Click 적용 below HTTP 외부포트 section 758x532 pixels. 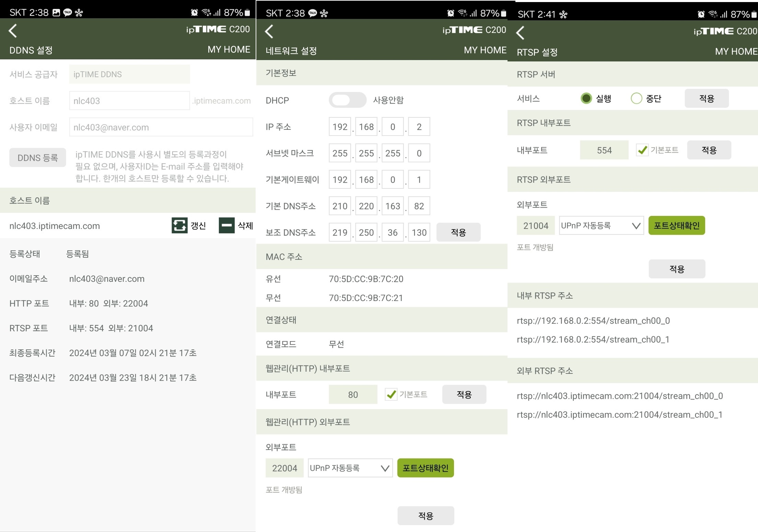(426, 516)
